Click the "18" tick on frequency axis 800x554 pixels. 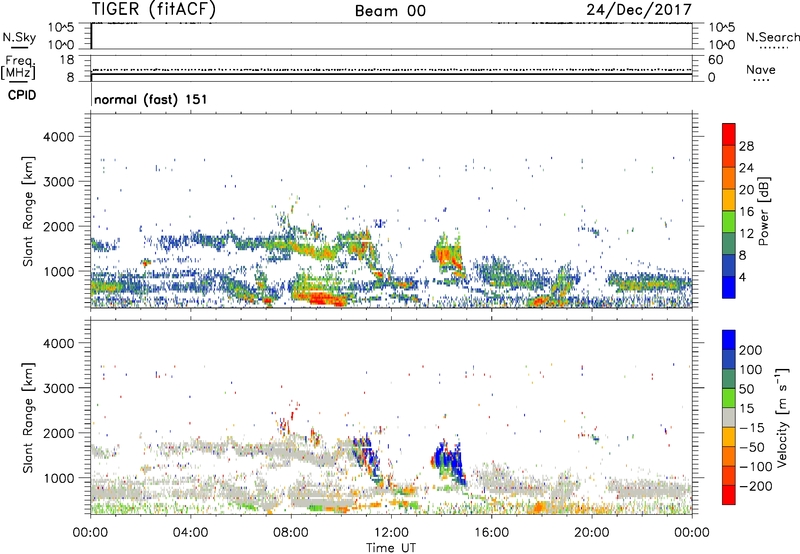(x=67, y=60)
